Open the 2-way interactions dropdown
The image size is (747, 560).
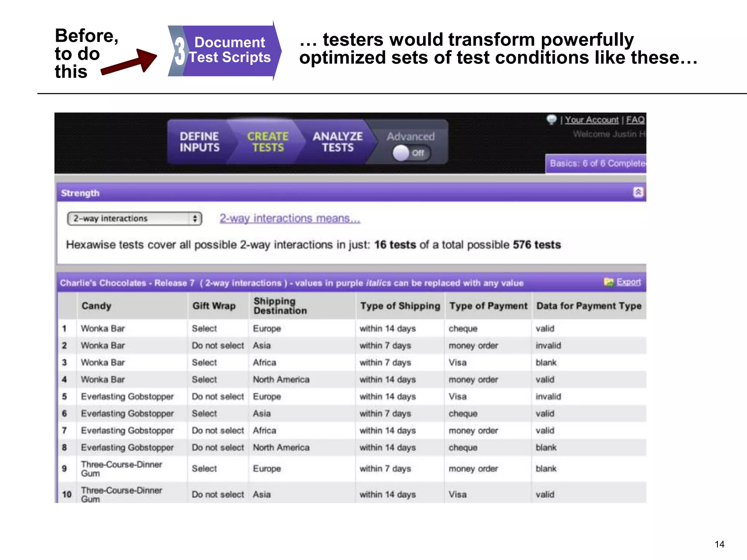[134, 219]
